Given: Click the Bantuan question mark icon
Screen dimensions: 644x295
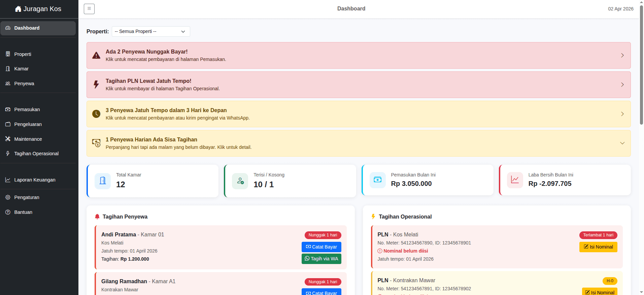Looking at the screenshot, I should (x=8, y=212).
